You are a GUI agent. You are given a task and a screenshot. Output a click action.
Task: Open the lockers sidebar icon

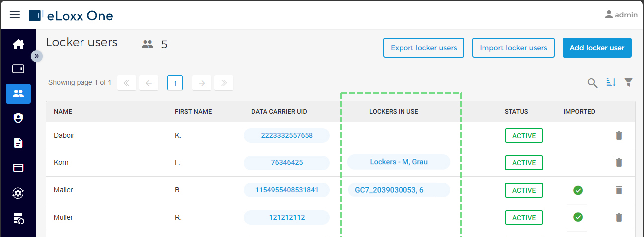[18, 69]
